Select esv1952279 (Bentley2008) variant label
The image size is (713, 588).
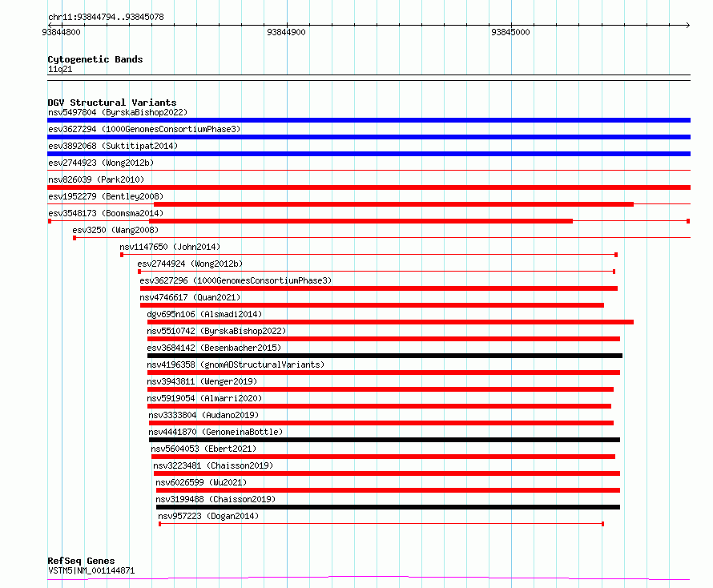point(106,196)
